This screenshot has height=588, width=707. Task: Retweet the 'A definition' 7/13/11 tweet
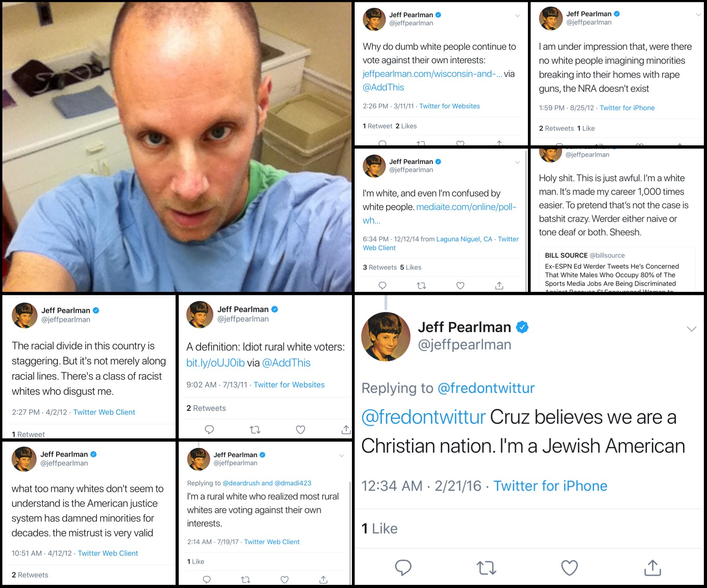tap(255, 430)
